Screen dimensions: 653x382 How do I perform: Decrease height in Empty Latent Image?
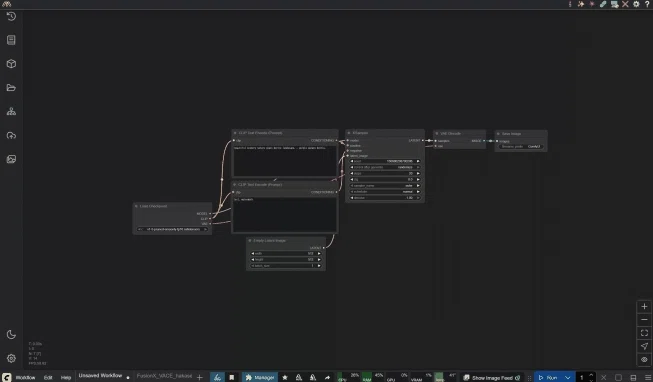pos(253,260)
